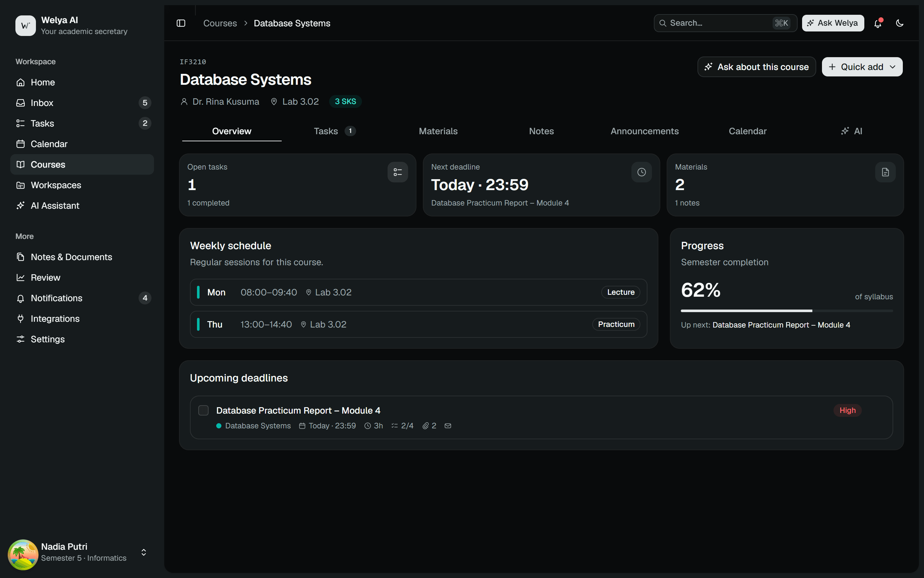Open the AI tab

[851, 131]
